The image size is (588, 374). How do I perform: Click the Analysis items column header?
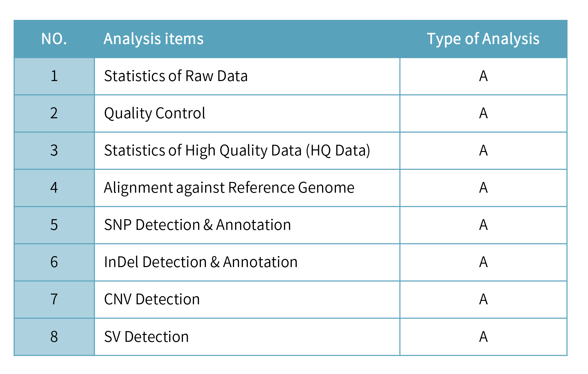(x=154, y=39)
